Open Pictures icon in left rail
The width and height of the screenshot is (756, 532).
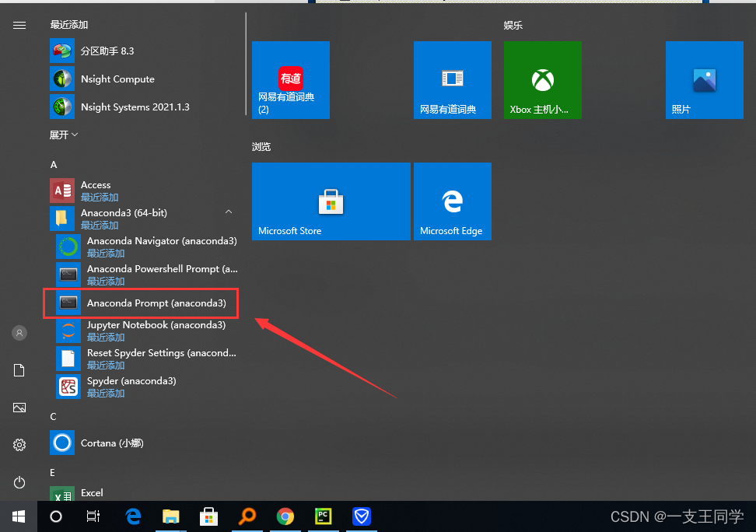[19, 408]
